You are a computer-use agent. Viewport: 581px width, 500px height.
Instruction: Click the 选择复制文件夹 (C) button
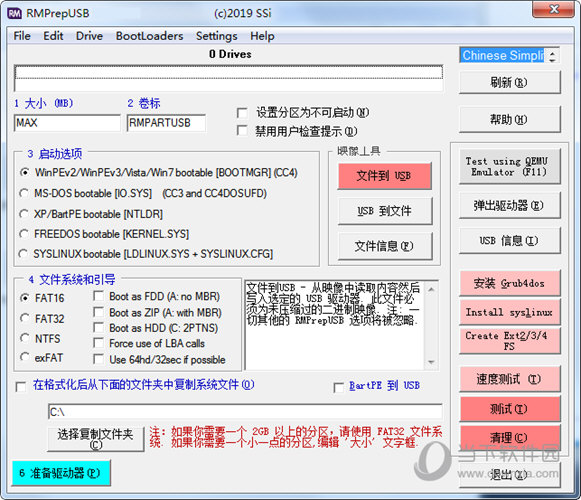96,439
